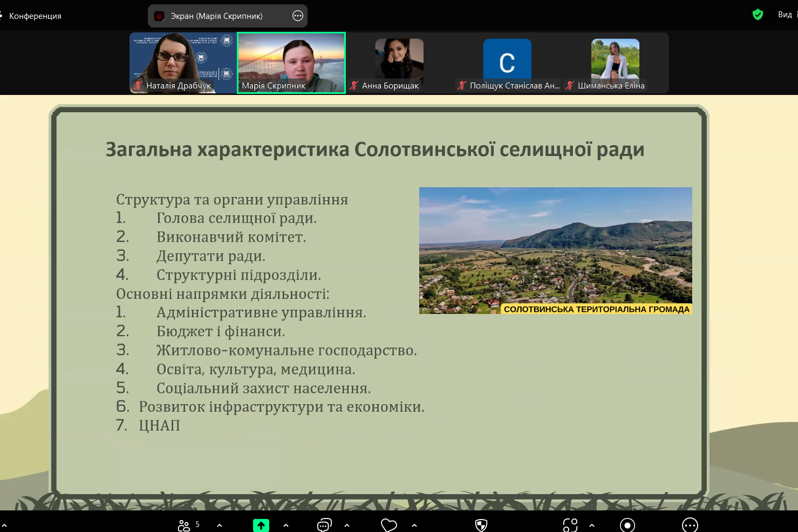The image size is (798, 532).
Task: Open the participants list icon
Action: (x=184, y=525)
